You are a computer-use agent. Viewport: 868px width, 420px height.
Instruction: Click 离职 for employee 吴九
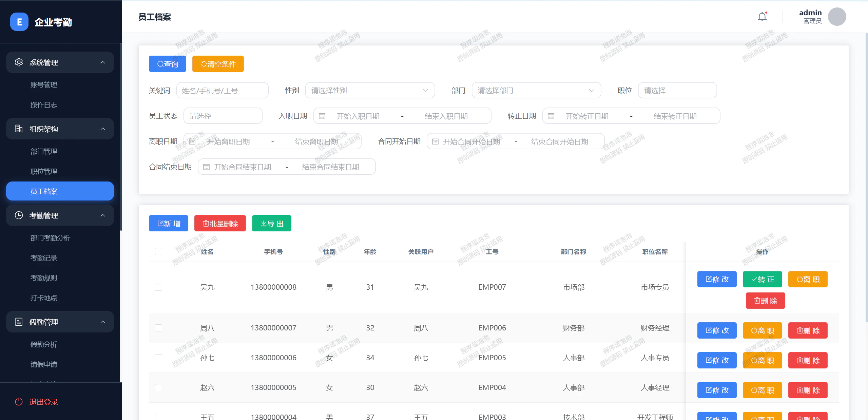pyautogui.click(x=808, y=279)
